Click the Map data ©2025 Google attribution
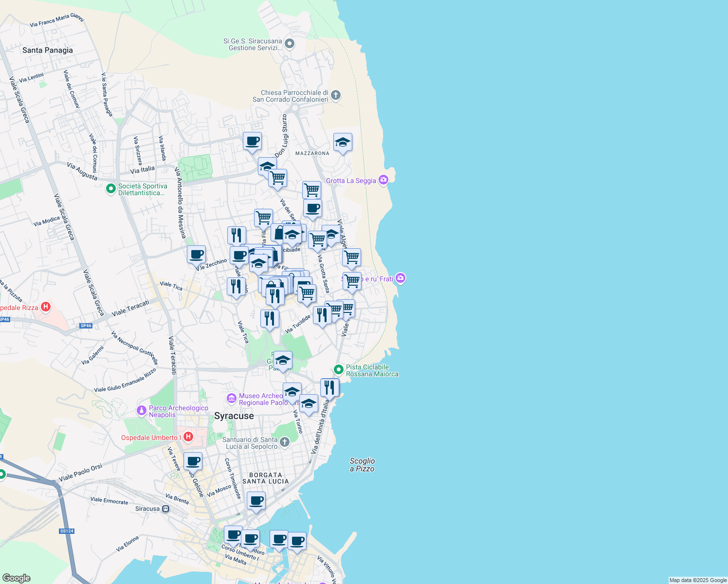Screen dimensions: 728x584 pos(698,580)
